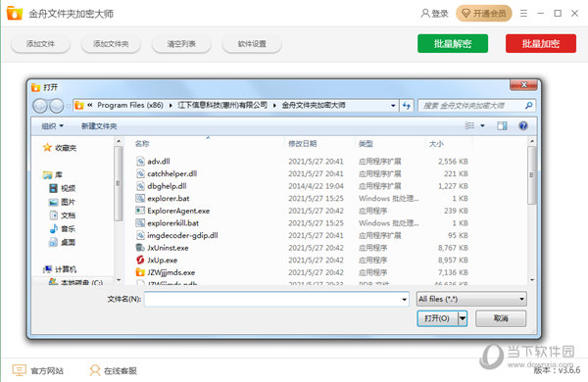Image resolution: width=588 pixels, height=382 pixels.
Task: Click 开通会员 membership button
Action: pos(484,14)
